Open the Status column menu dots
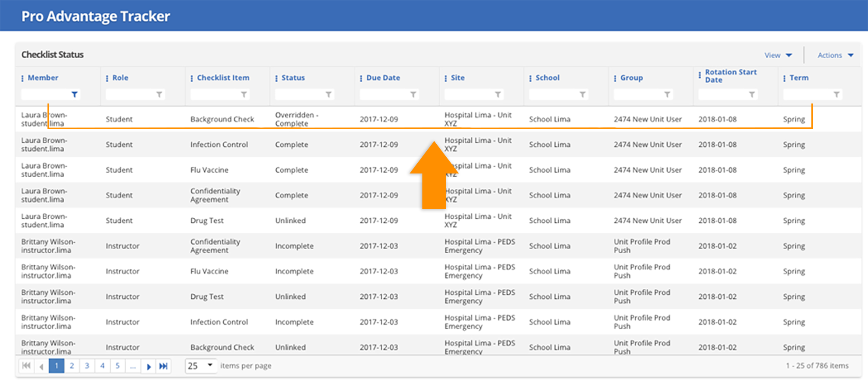868x390 pixels. [276, 78]
